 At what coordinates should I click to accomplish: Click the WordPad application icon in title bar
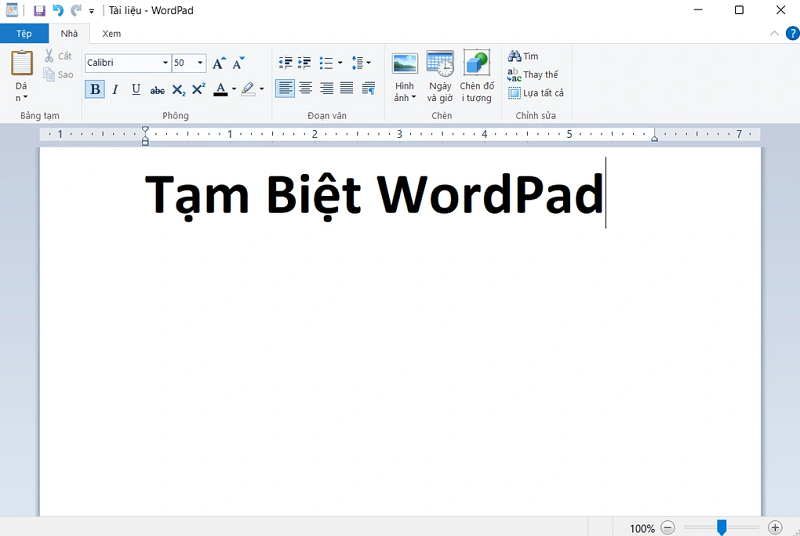(x=12, y=10)
